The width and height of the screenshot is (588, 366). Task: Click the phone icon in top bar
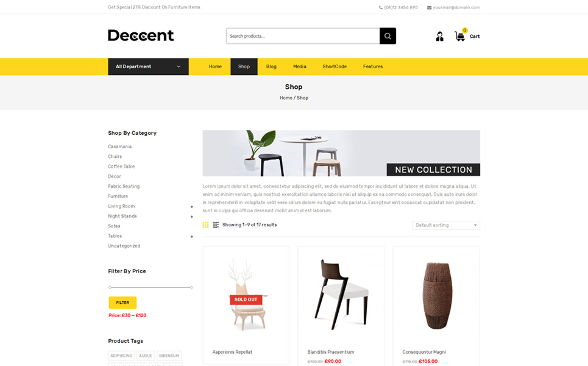coord(381,7)
